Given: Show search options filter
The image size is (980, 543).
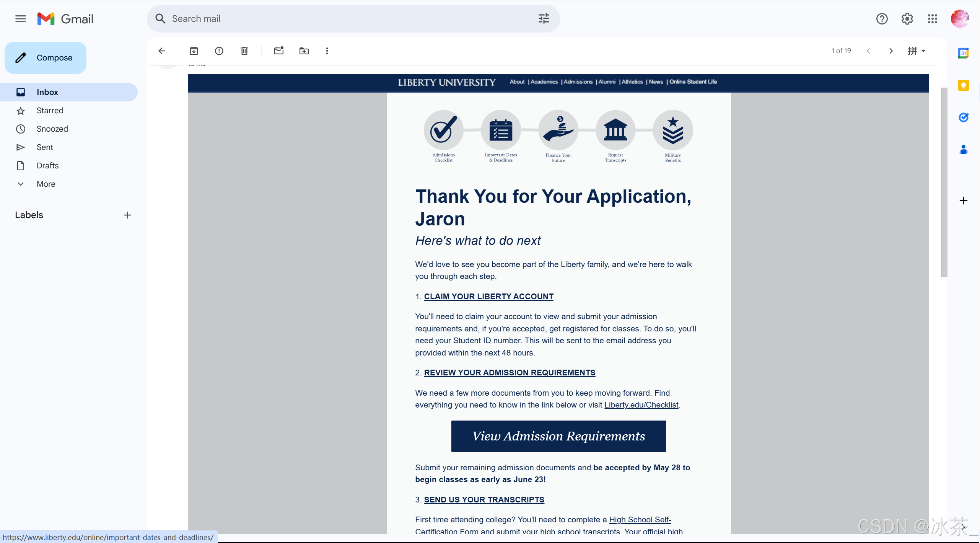Looking at the screenshot, I should [544, 19].
